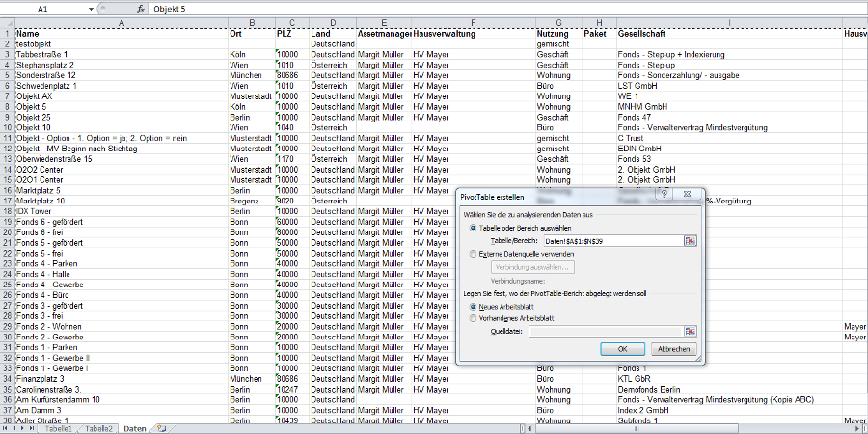Click the insert function fx icon
Image resolution: width=868 pixels, height=434 pixels.
click(x=141, y=9)
